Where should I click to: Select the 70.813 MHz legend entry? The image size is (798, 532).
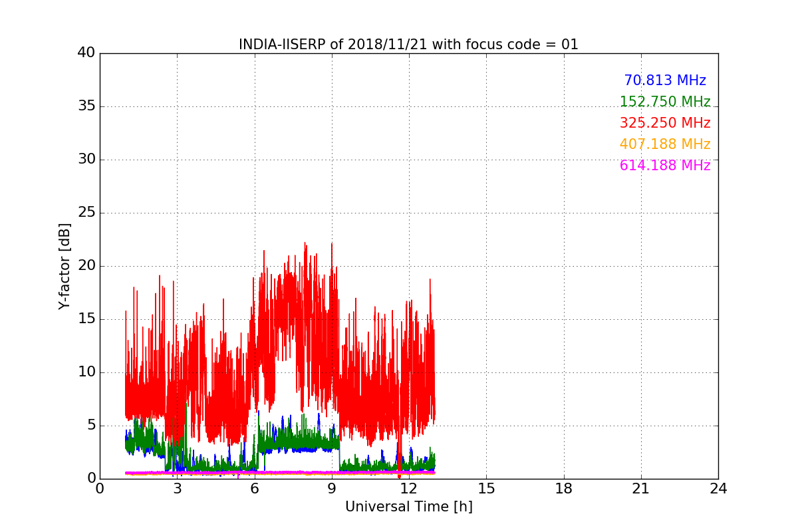point(665,80)
